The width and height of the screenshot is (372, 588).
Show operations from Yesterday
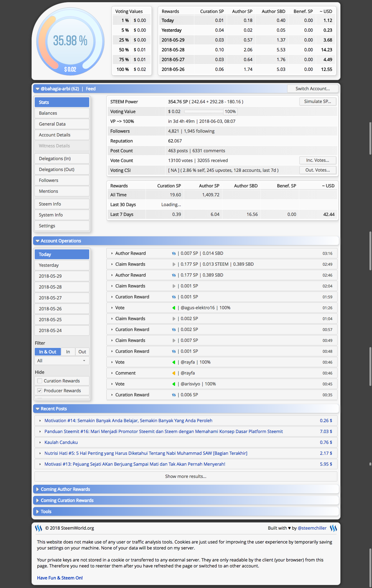[x=62, y=265]
